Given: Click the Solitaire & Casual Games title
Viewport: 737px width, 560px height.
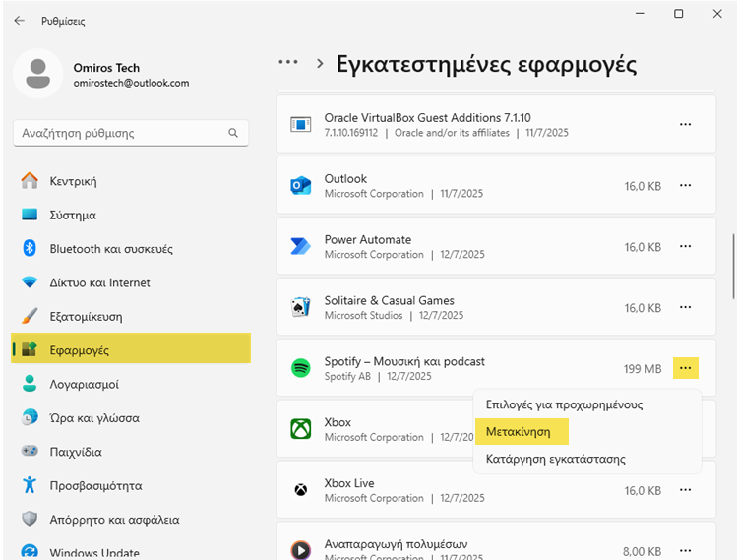Looking at the screenshot, I should tap(390, 300).
